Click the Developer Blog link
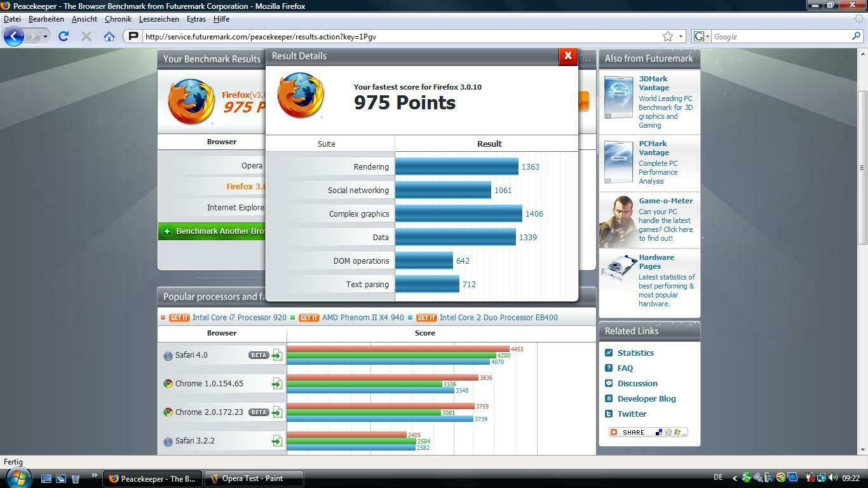Screen dimensions: 868x488 tap(646, 398)
